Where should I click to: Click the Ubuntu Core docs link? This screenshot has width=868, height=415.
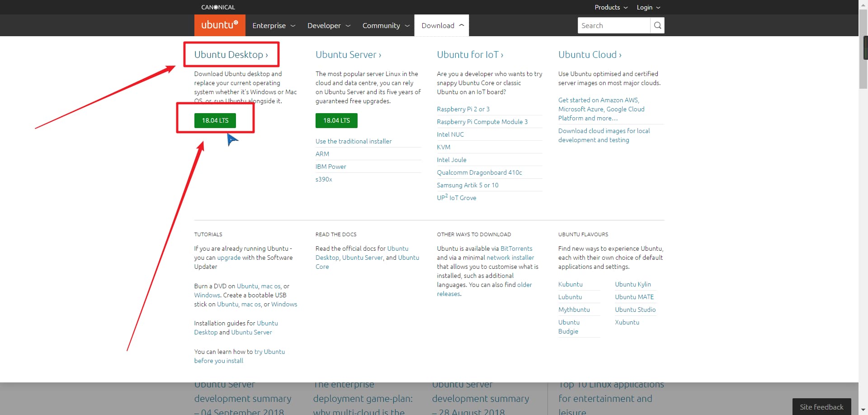click(x=367, y=262)
